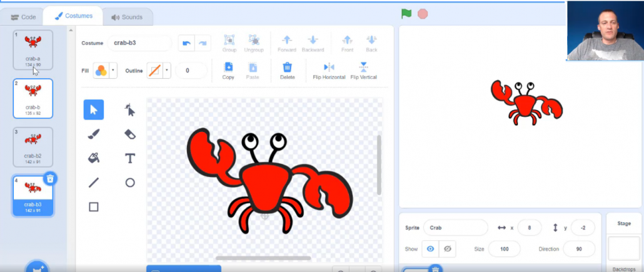Viewport: 644px width, 272px height.
Task: Select the Circle tool
Action: [x=130, y=183]
